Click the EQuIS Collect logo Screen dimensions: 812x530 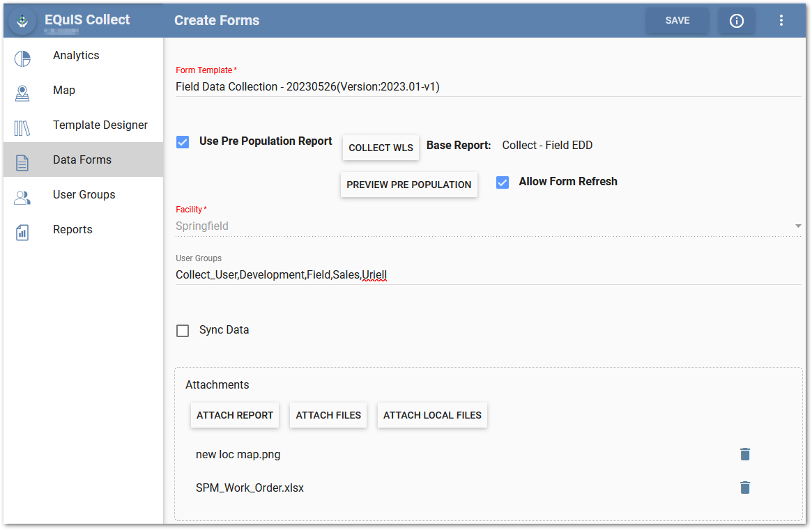tap(21, 20)
